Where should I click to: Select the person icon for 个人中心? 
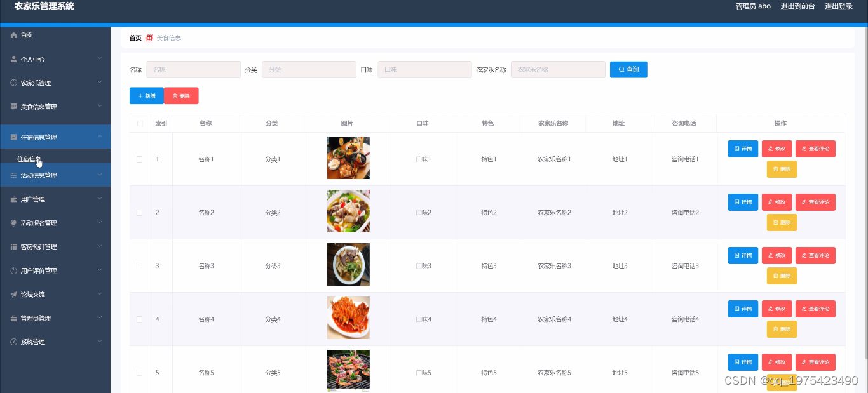14,58
